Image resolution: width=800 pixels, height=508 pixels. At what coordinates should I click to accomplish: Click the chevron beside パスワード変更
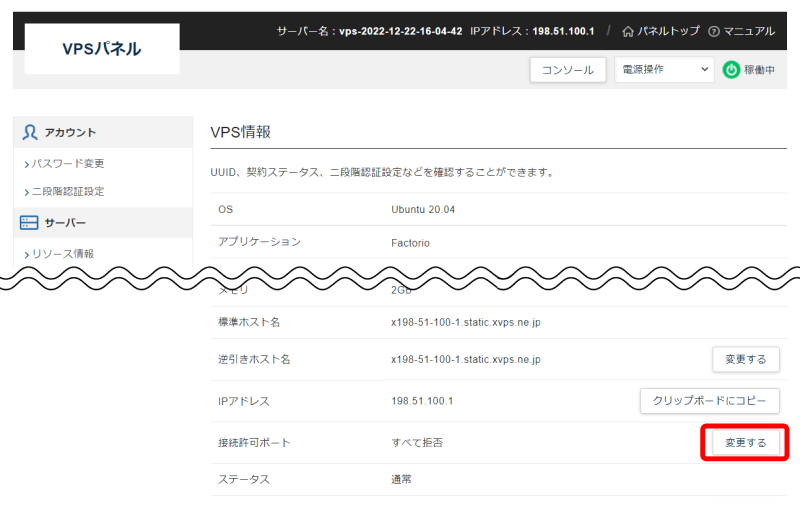pyautogui.click(x=27, y=164)
